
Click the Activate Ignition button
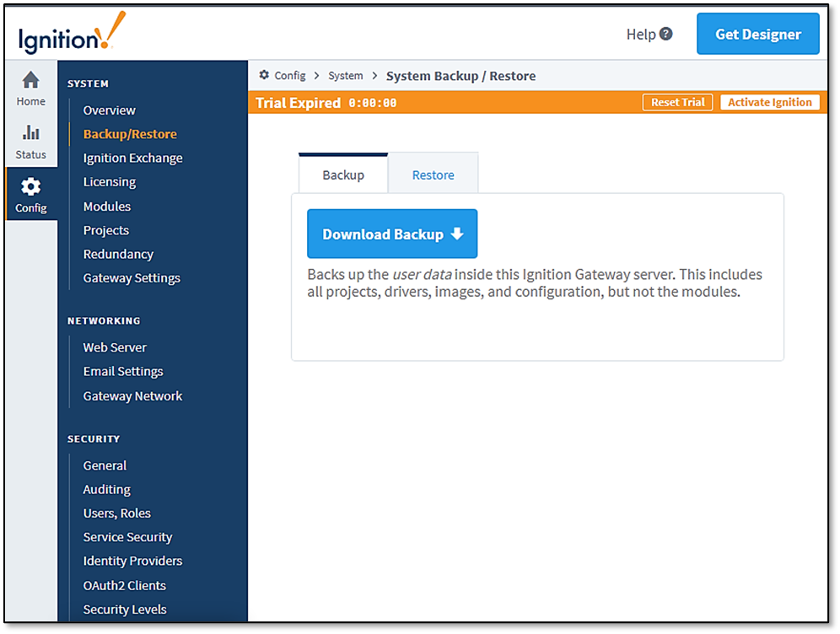[x=770, y=102]
